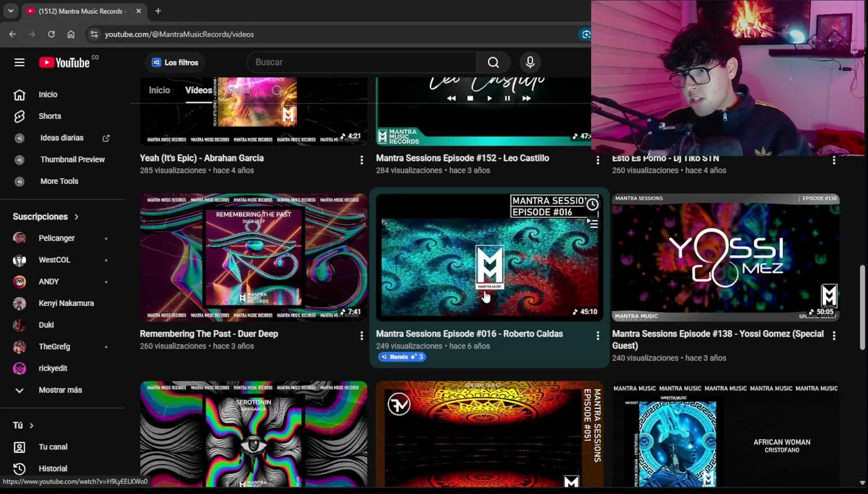Add Episode #016 to Watch Later
868x494 pixels.
[x=592, y=204]
